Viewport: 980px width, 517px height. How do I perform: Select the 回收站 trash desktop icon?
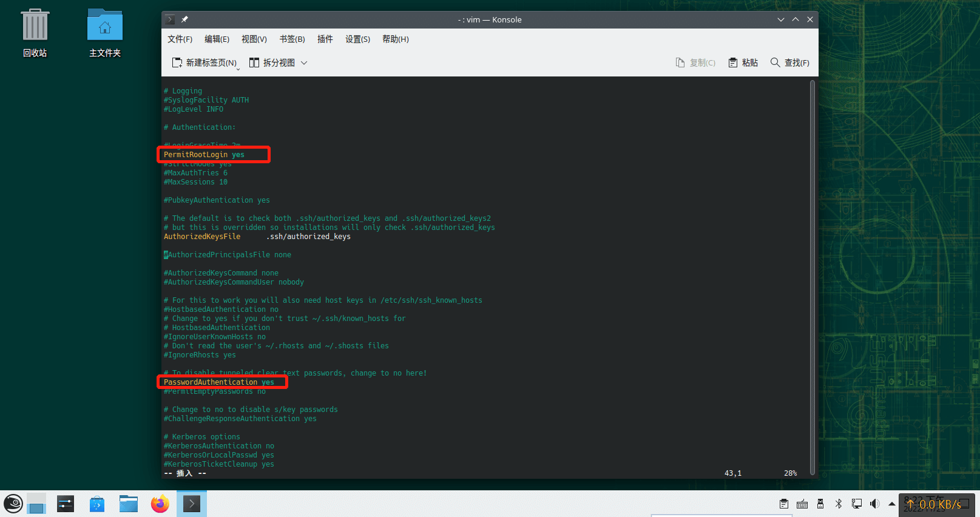click(35, 33)
